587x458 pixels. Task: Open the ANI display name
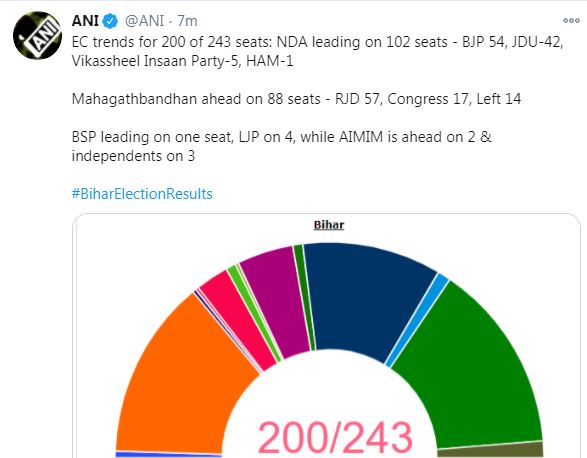[85, 21]
